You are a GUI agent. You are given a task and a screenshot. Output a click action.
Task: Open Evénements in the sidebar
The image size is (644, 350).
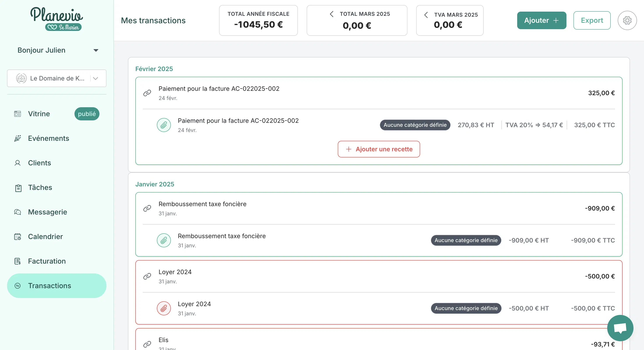tap(57, 138)
